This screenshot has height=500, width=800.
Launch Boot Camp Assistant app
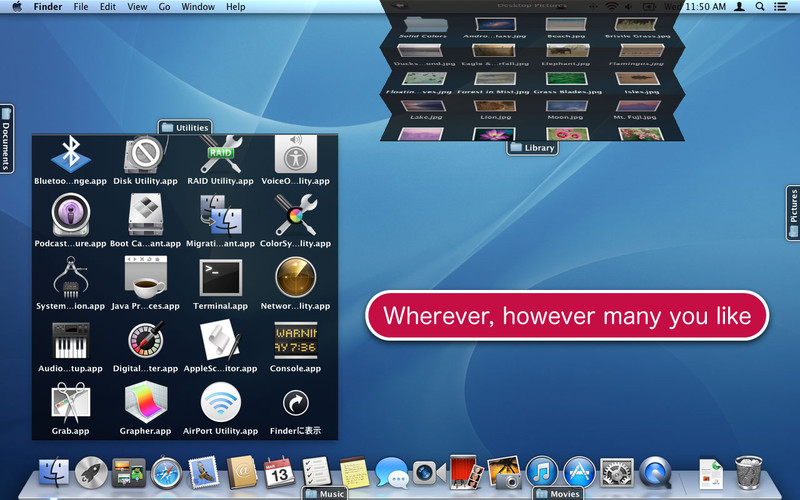pyautogui.click(x=145, y=215)
